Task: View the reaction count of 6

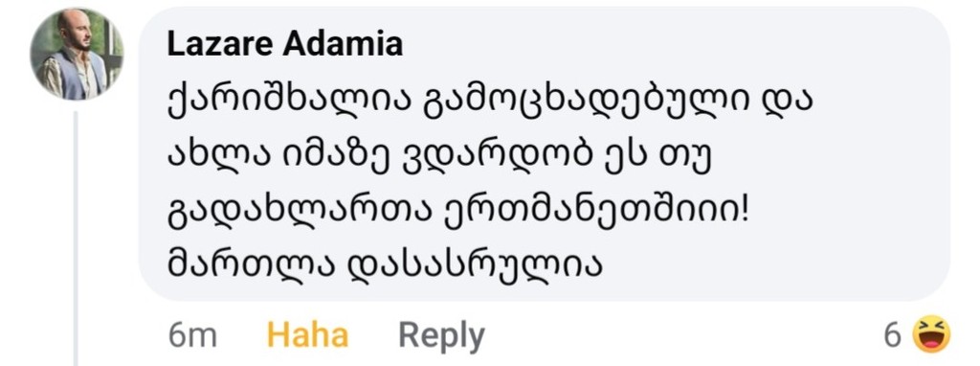Action: click(x=893, y=336)
